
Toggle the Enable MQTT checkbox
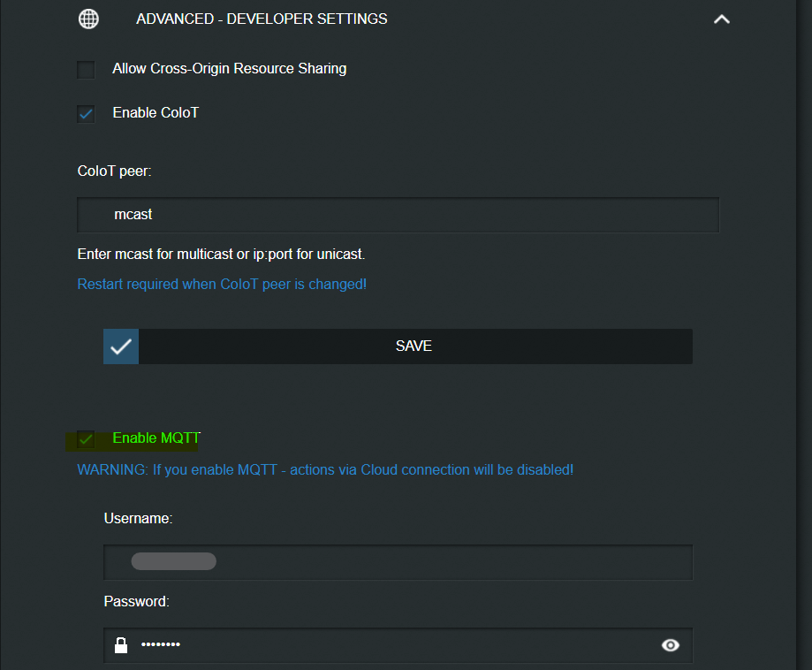click(x=86, y=438)
